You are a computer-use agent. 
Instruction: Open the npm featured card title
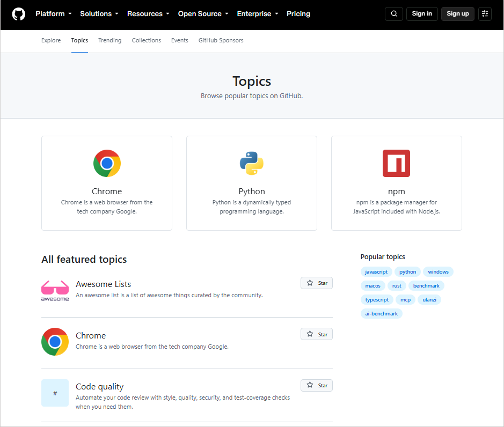pyautogui.click(x=396, y=192)
